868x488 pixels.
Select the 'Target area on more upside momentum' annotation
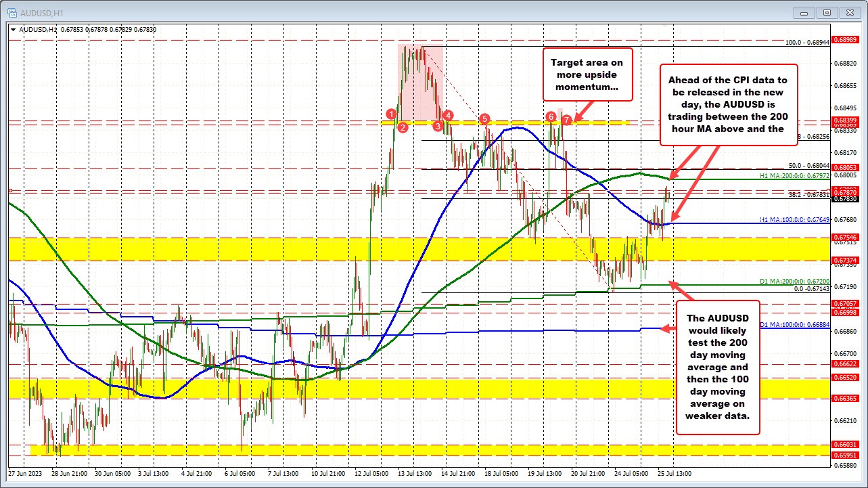click(588, 74)
